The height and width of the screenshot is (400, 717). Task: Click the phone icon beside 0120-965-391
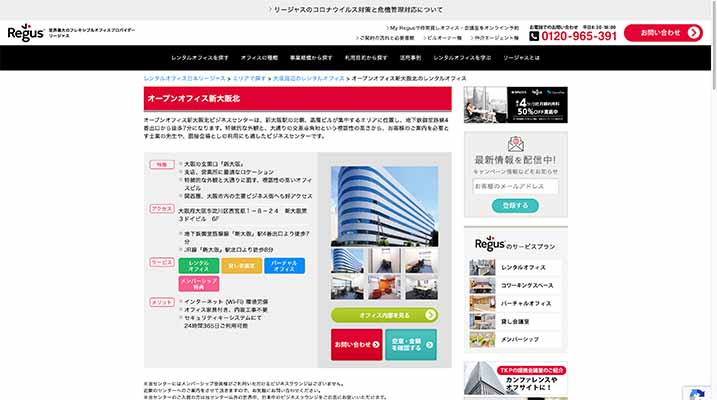(534, 36)
